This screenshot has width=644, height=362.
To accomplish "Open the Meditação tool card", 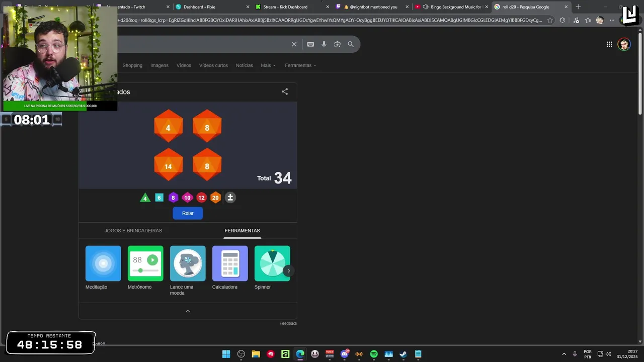I will (103, 268).
